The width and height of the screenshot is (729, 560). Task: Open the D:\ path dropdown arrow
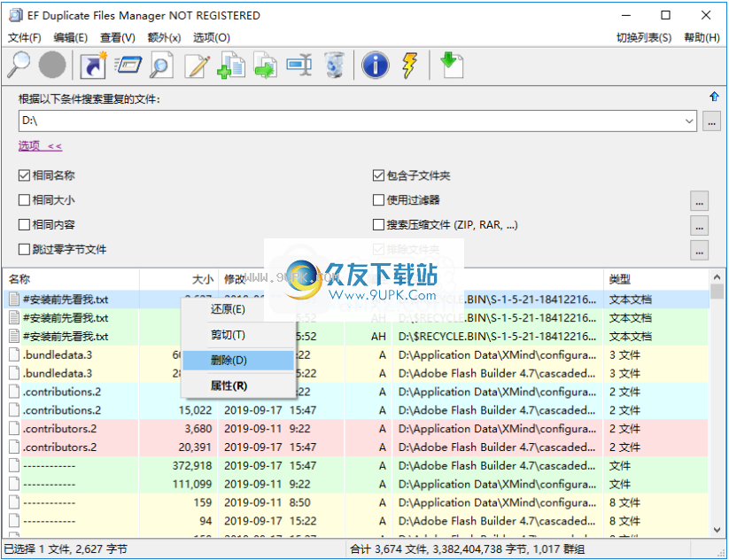point(688,121)
